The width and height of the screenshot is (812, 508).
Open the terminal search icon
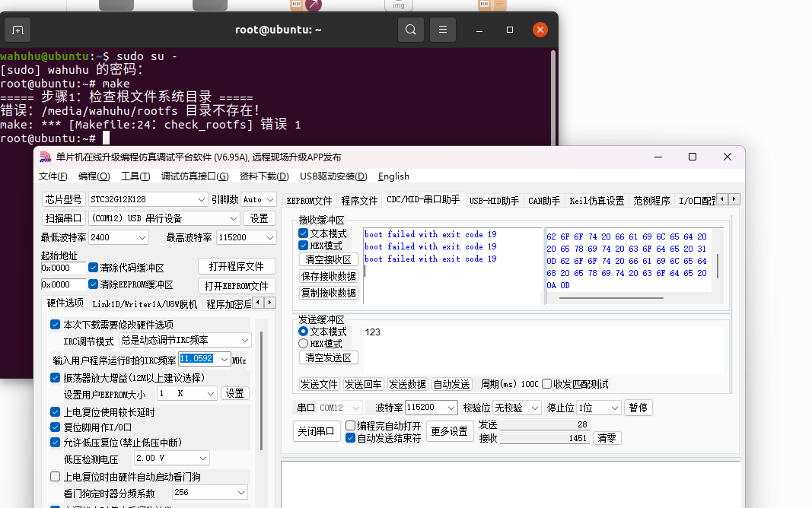coord(410,30)
